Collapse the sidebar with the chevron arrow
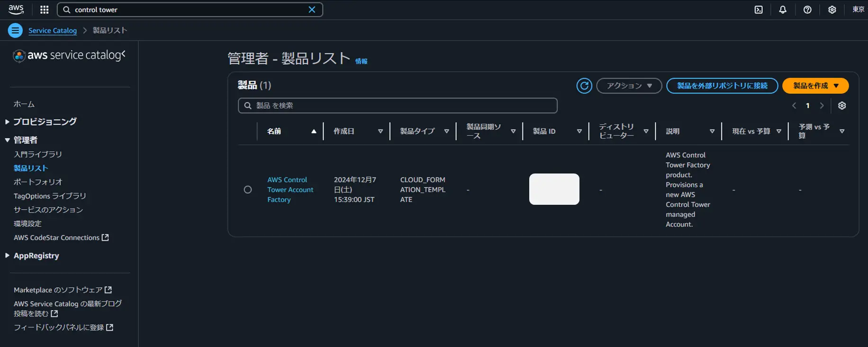Screen dimensions: 868x347 tap(123, 55)
